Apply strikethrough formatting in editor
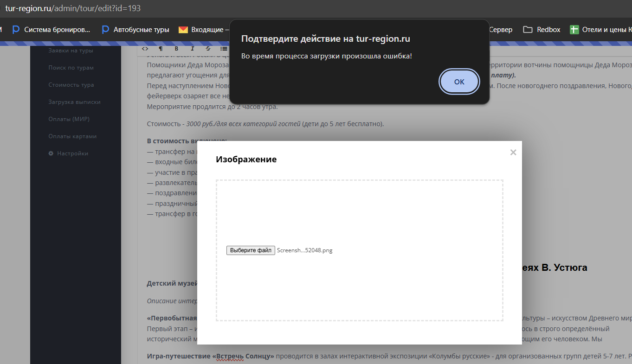This screenshot has height=364, width=632. click(x=208, y=48)
